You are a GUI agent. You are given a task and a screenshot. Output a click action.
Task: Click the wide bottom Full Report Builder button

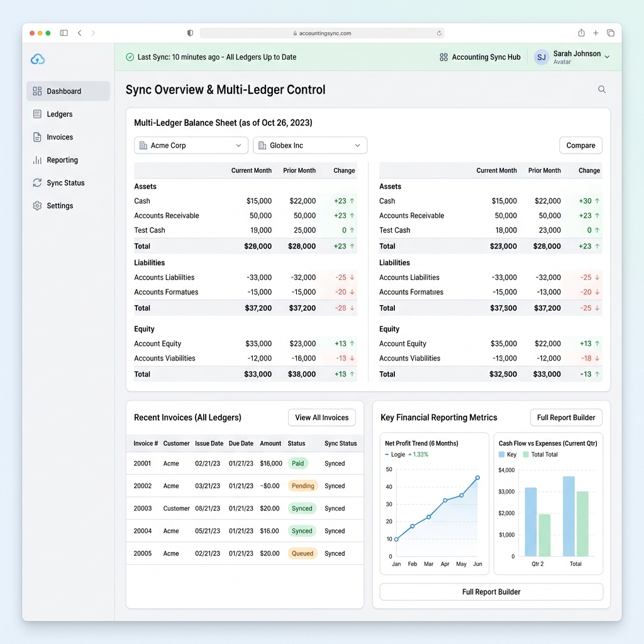coord(491,592)
